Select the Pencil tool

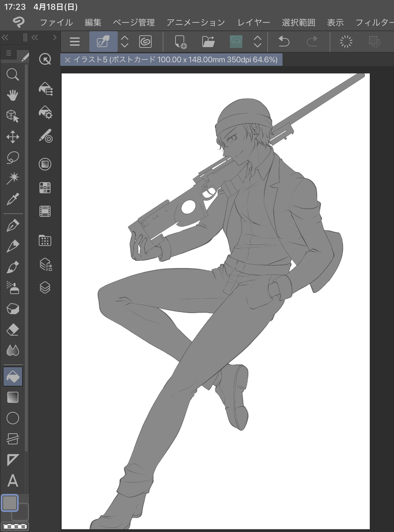tap(12, 247)
